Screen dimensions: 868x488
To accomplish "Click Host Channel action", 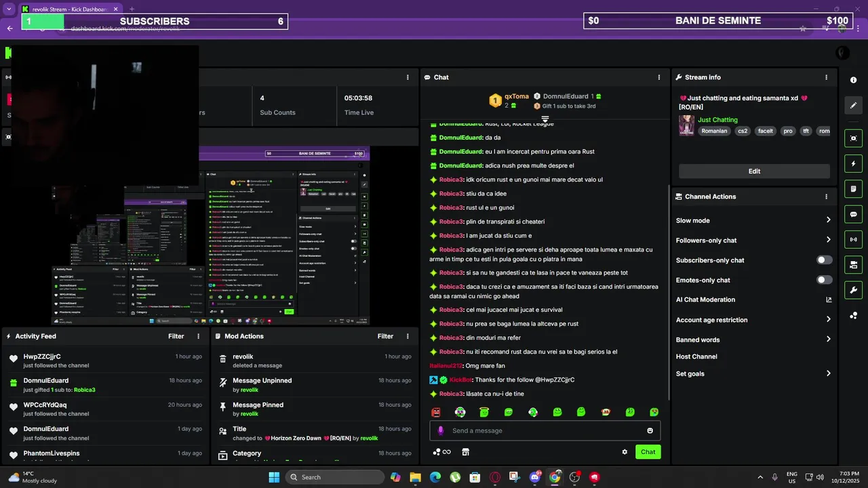I will [696, 357].
